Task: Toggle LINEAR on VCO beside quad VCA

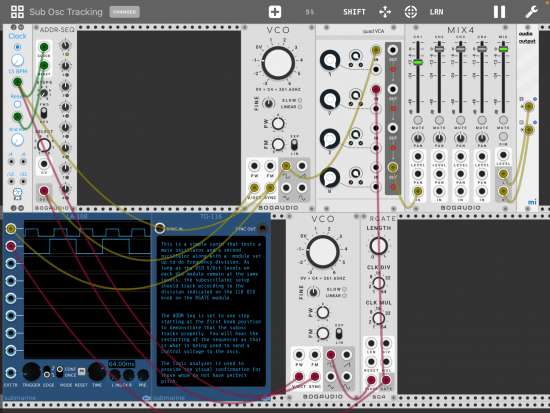Action: (x=300, y=107)
